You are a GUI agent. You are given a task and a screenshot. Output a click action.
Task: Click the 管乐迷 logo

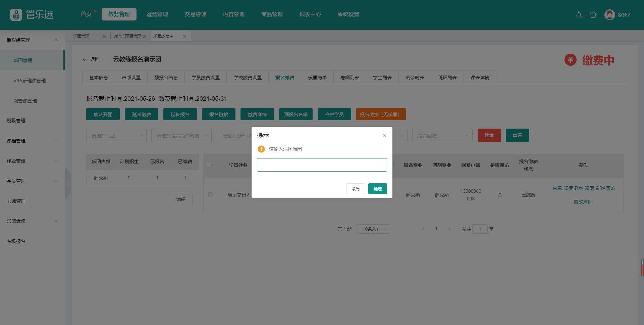[x=32, y=15]
